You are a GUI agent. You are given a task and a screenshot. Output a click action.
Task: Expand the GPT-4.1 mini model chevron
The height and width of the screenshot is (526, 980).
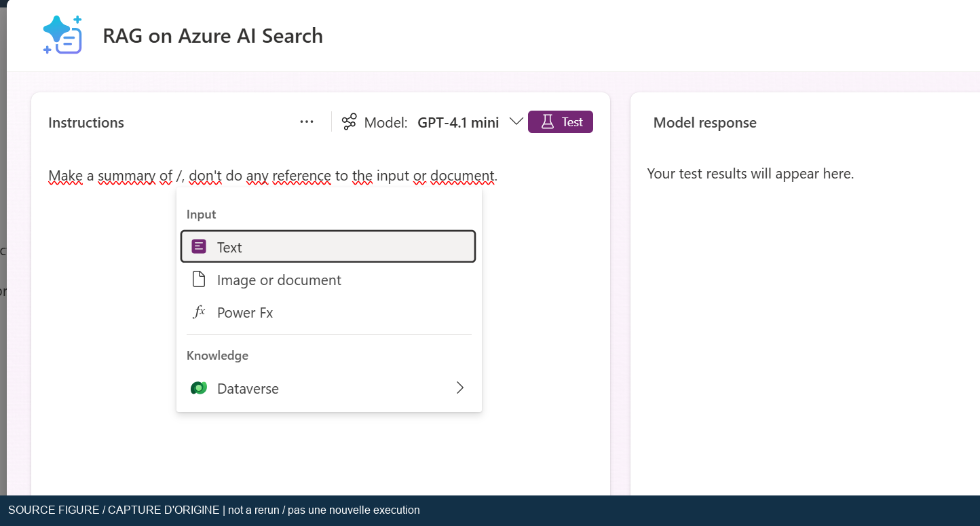tap(516, 122)
